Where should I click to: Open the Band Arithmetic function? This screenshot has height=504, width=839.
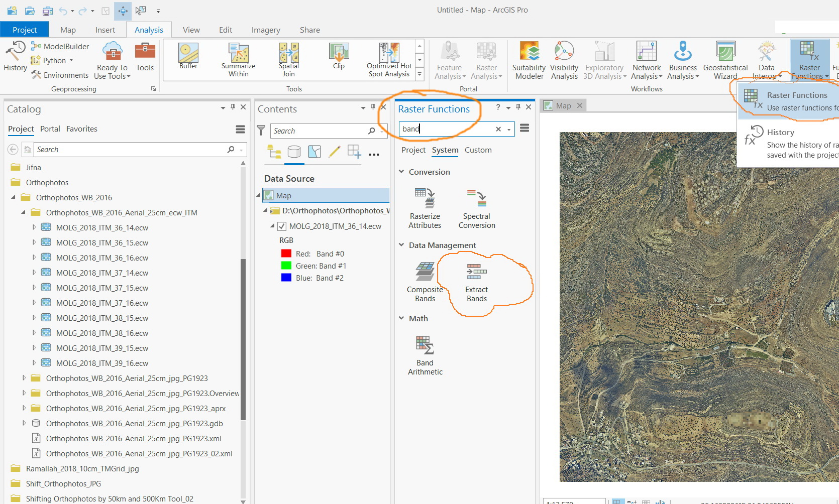click(425, 355)
